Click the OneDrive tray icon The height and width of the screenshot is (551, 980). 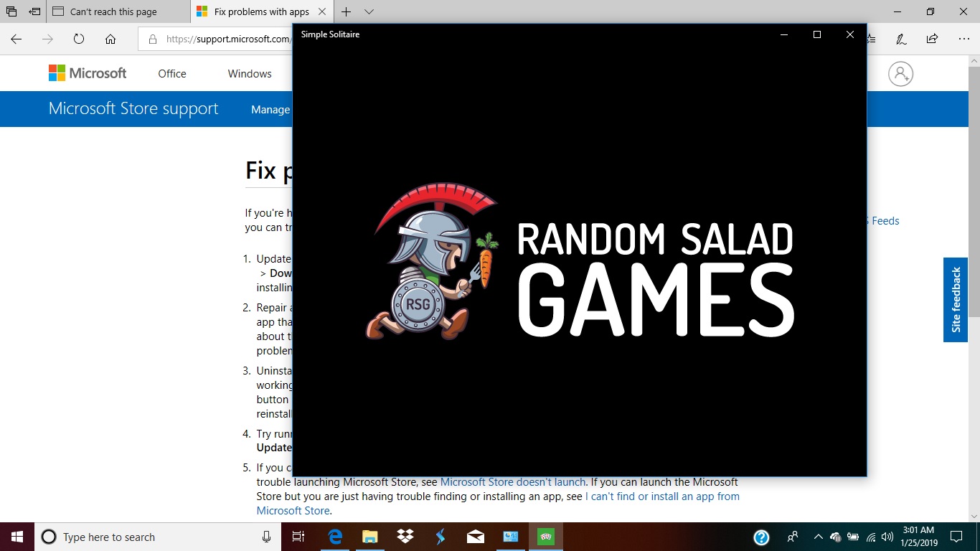coord(836,537)
